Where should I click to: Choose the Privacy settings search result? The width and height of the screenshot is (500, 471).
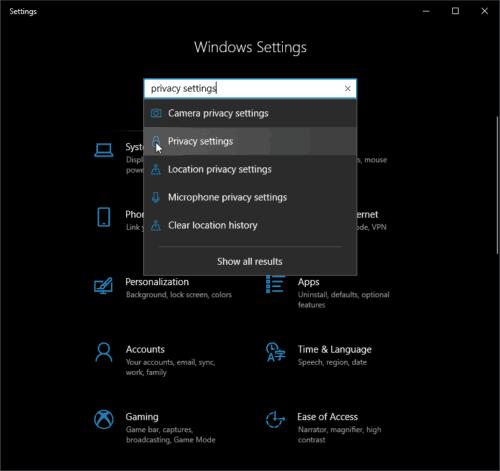click(x=250, y=141)
